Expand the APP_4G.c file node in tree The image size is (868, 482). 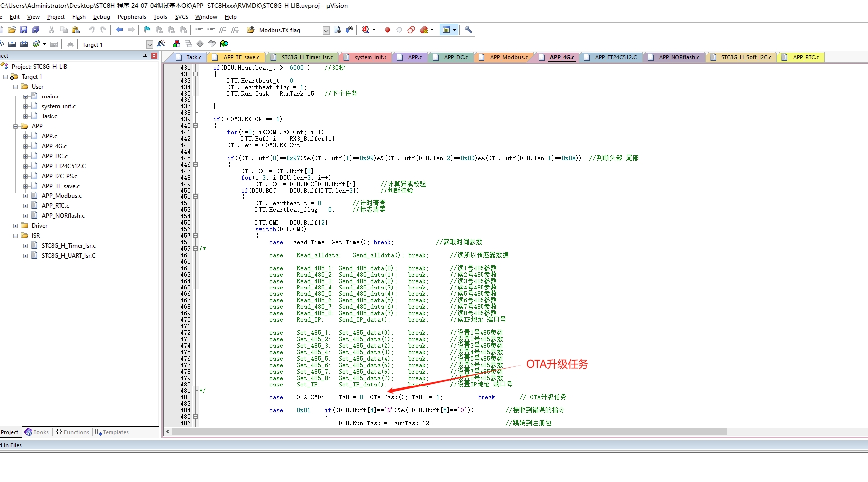coord(25,146)
